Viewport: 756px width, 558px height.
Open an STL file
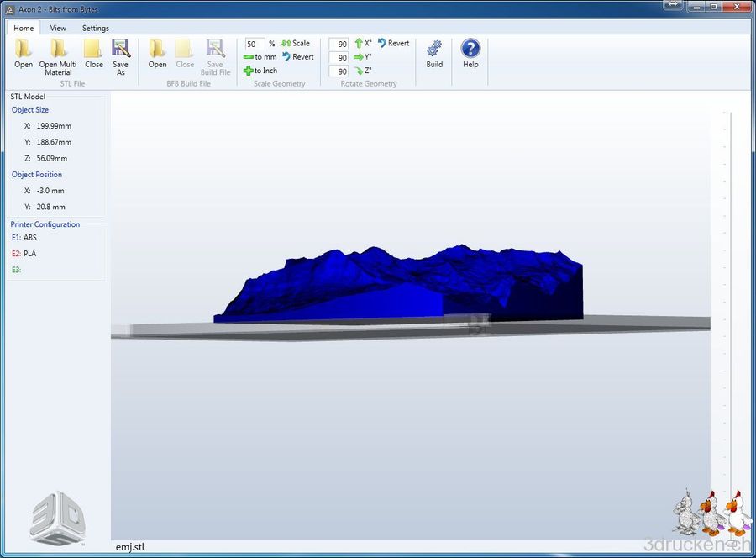[x=24, y=54]
